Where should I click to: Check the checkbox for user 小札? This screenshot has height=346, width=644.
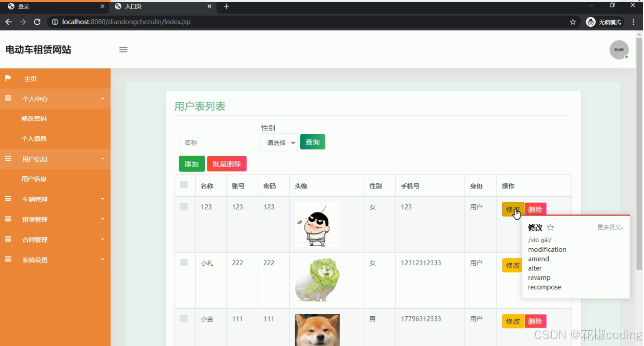[184, 262]
